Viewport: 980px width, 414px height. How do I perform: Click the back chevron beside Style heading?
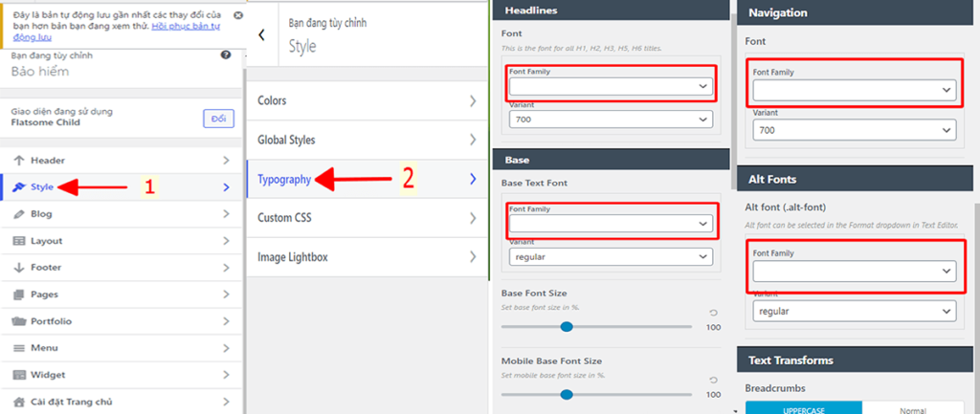tap(262, 34)
